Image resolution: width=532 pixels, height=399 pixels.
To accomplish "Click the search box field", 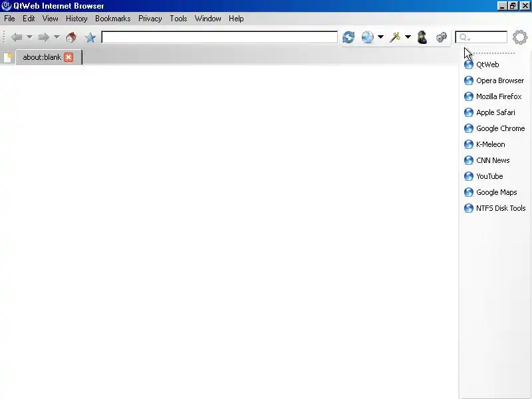I will [x=481, y=37].
